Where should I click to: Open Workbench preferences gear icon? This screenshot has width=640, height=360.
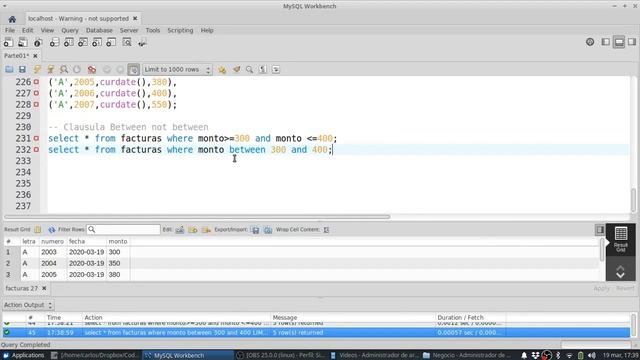[x=590, y=42]
